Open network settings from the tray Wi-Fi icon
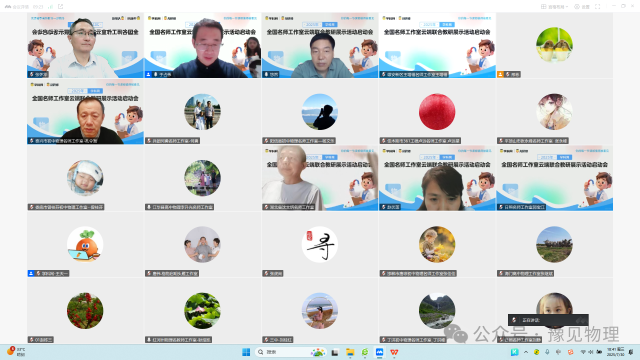This screenshot has height=360, width=640. (583, 352)
